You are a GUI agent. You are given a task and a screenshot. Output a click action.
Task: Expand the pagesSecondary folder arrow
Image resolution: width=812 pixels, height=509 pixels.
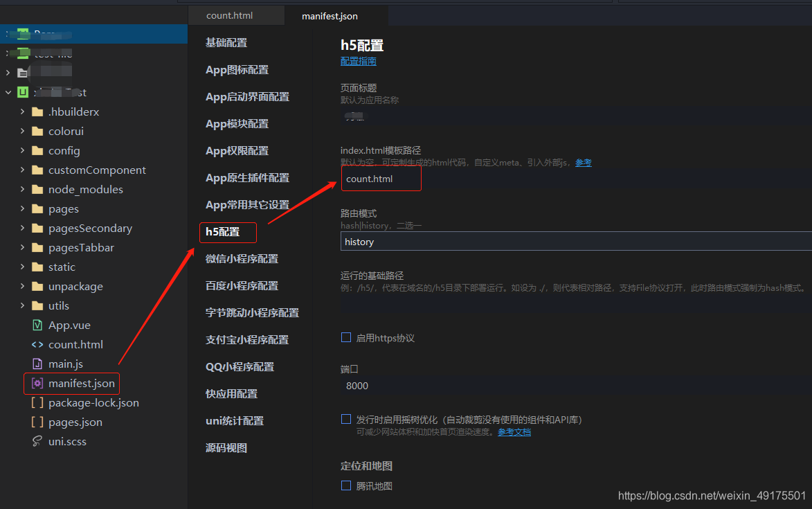pos(22,228)
